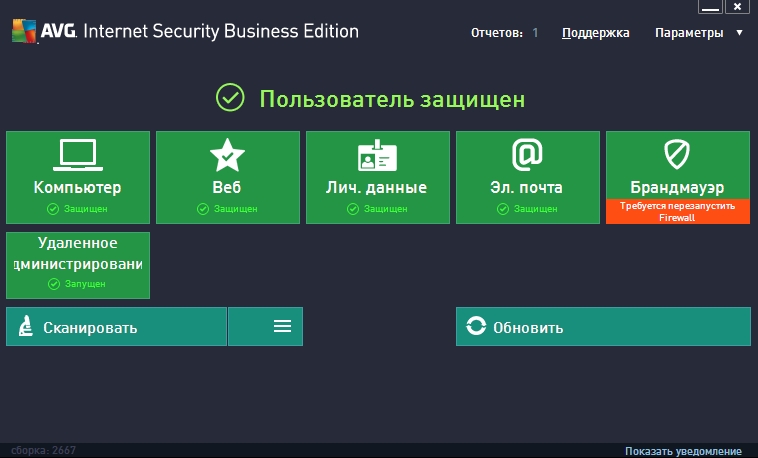The width and height of the screenshot is (758, 458).
Task: Close the AVG window
Action: (737, 7)
